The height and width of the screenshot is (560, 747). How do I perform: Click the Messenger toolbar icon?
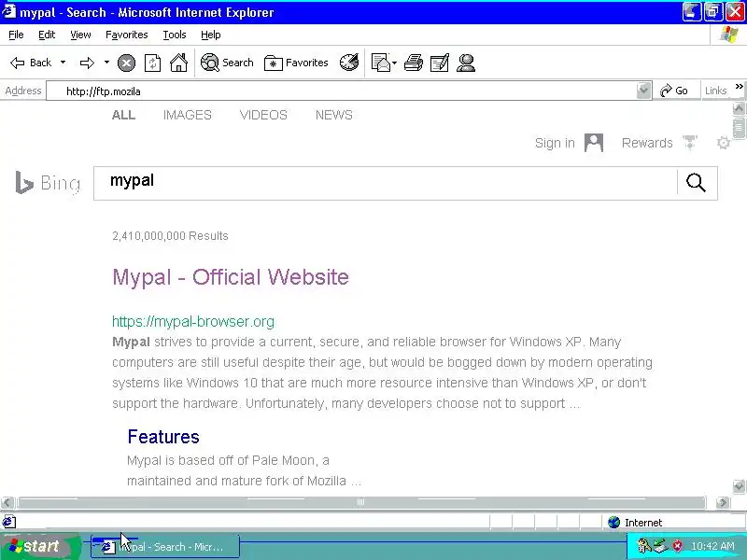[465, 63]
